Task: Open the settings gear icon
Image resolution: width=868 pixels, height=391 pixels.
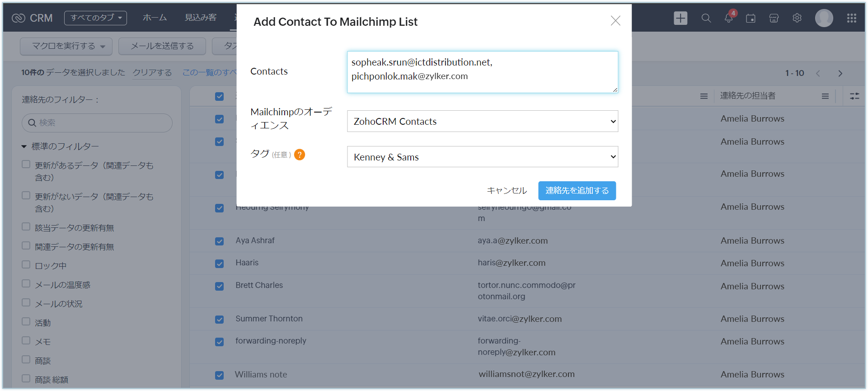Action: [797, 18]
